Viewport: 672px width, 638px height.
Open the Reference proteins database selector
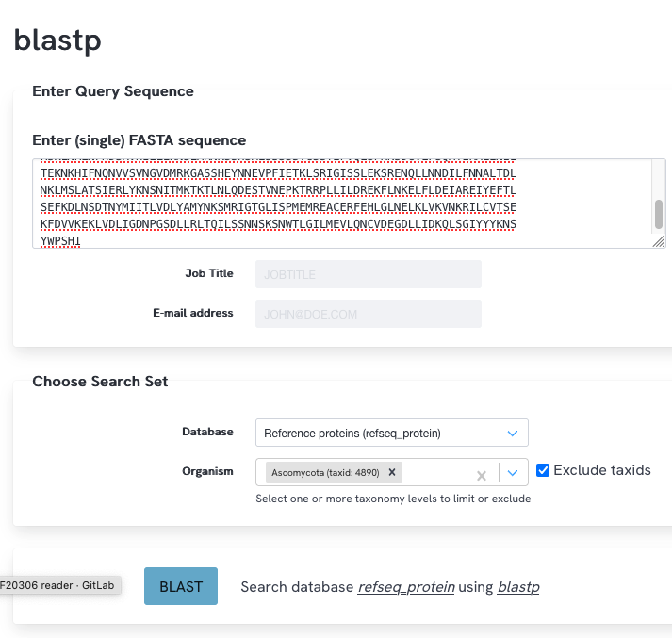click(x=392, y=433)
